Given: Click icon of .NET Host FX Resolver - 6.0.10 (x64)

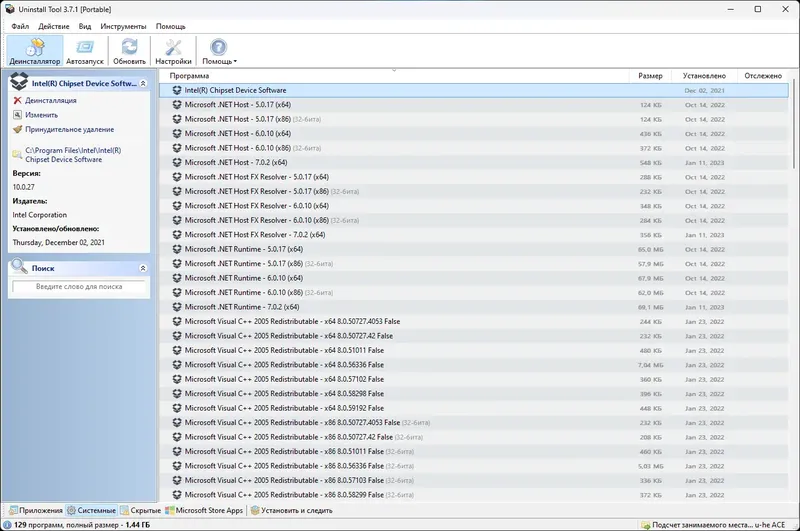Looking at the screenshot, I should tap(177, 206).
